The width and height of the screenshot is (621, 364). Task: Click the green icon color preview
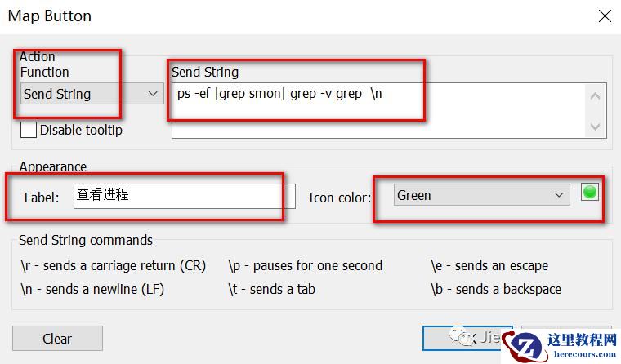[x=590, y=193]
